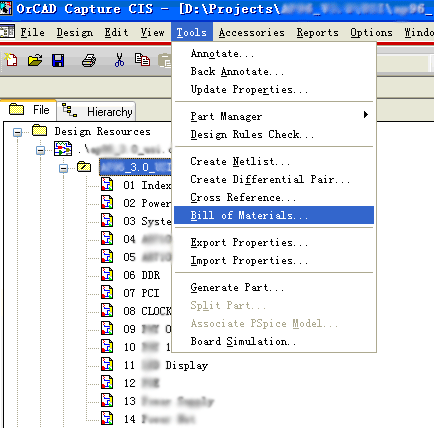This screenshot has height=428, width=434.
Task: Expand the Part Manager submenu arrow
Action: [366, 115]
